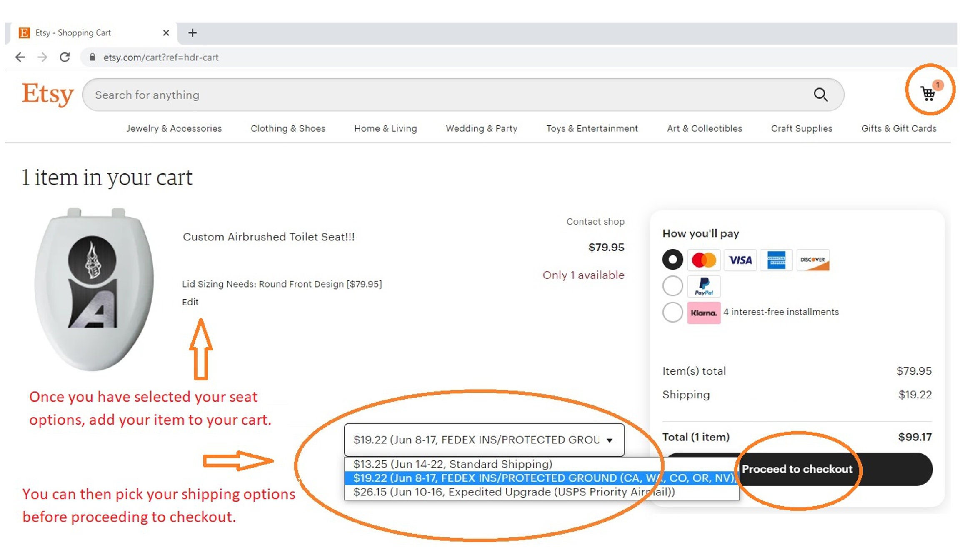Click the Only 1 available notice
Viewport: 960px width, 560px height.
pyautogui.click(x=583, y=275)
